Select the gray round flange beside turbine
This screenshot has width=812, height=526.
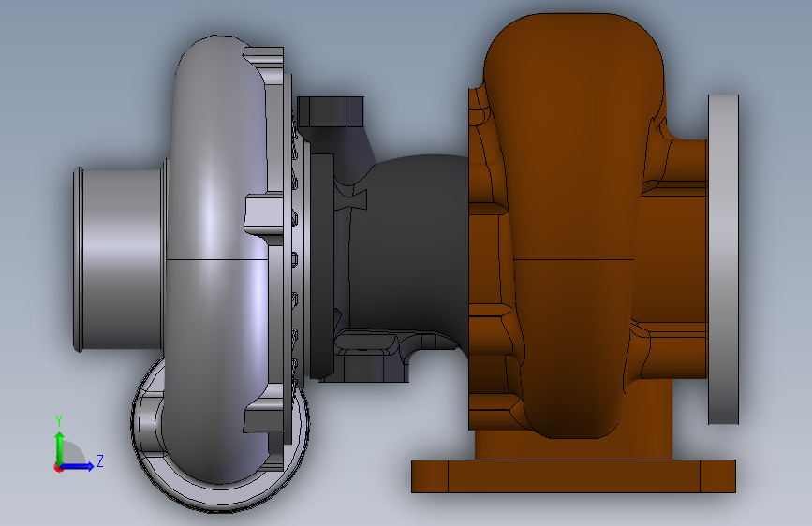pos(723,259)
